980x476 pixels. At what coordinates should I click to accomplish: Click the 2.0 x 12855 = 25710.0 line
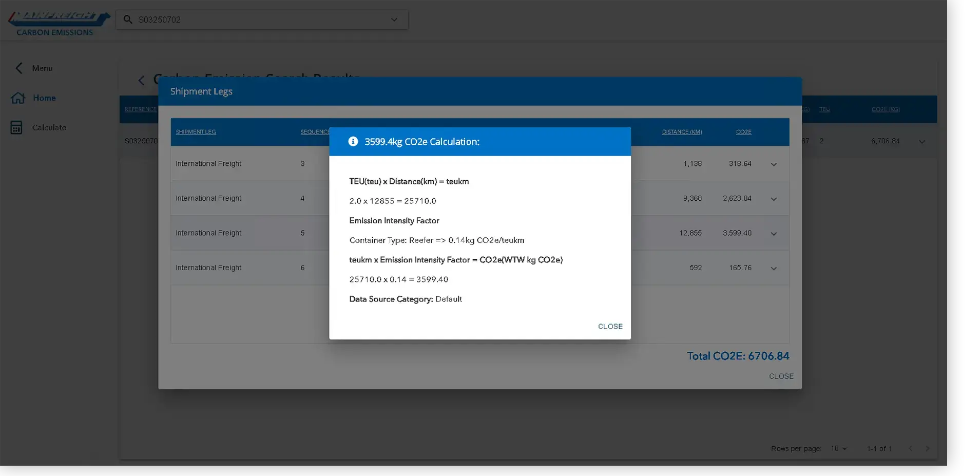tap(393, 201)
